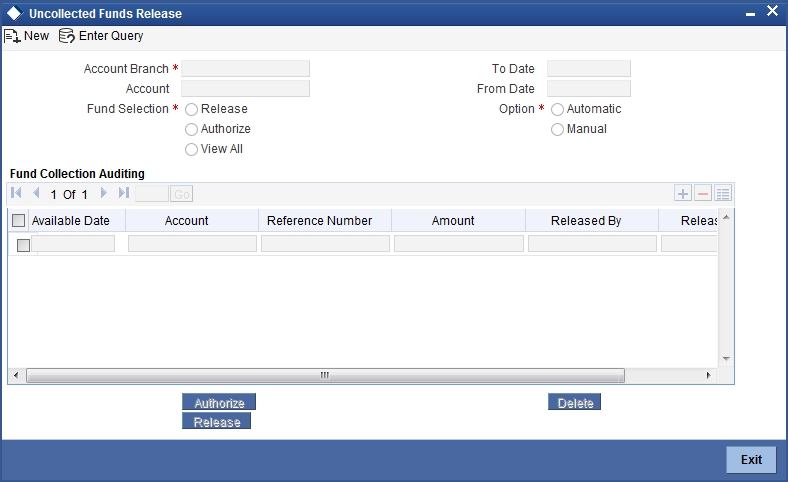Click the Delete button

click(x=574, y=402)
